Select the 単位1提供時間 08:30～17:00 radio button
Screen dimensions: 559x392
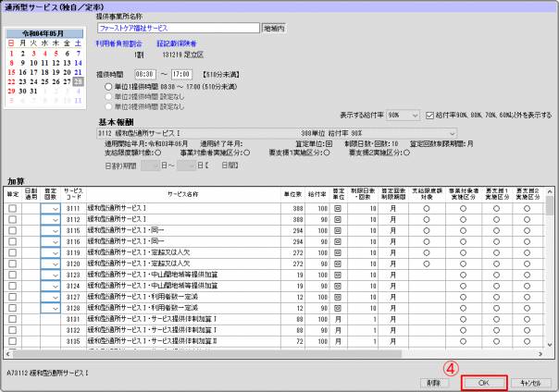coord(109,84)
